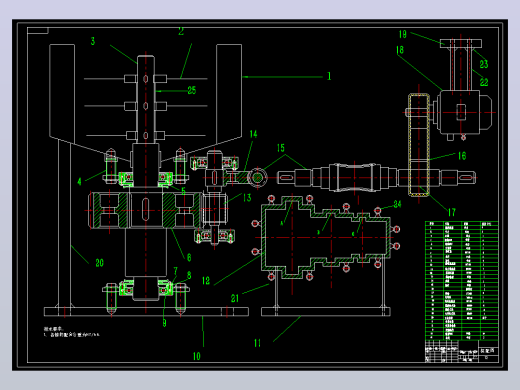Click callout number 16 beside the belt
This screenshot has width=520, height=390.
click(462, 156)
